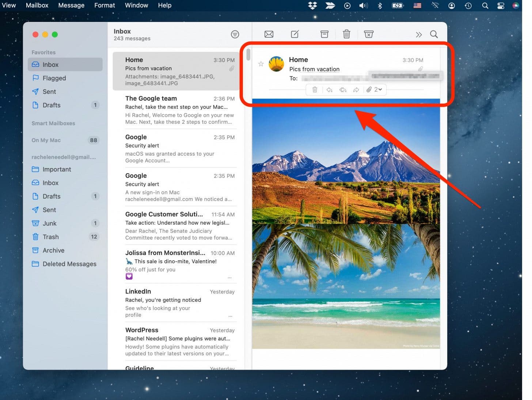Toggle the star flag on message
Image resolution: width=532 pixels, height=400 pixels.
[261, 64]
